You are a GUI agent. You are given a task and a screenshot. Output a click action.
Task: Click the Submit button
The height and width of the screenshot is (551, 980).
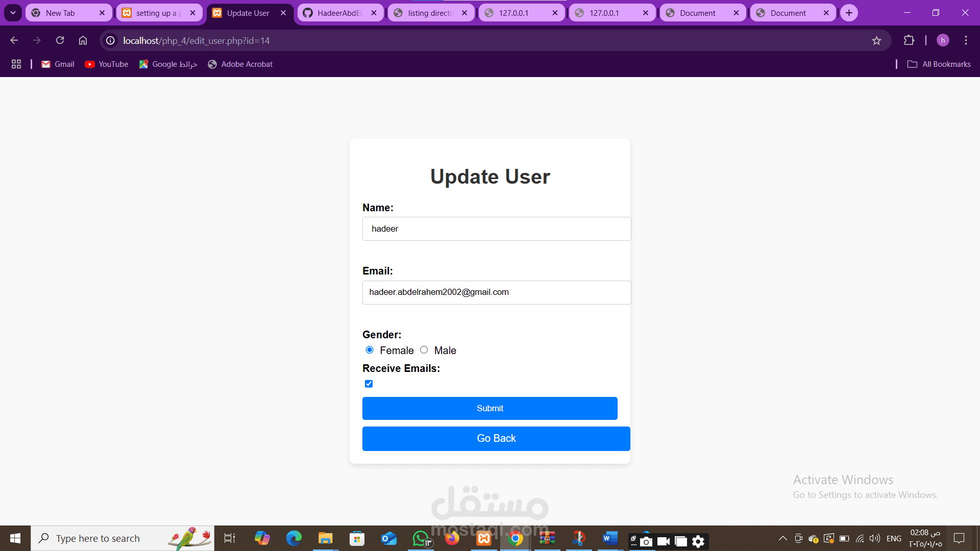point(489,408)
